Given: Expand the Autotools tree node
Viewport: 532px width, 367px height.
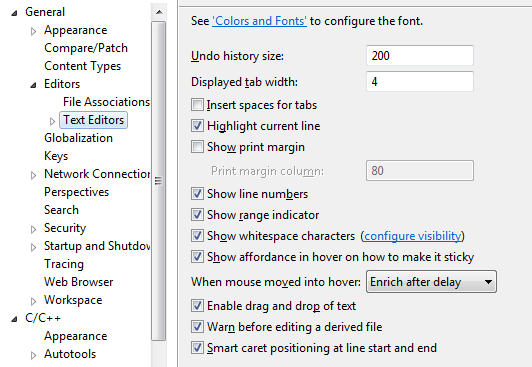Looking at the screenshot, I should click(x=33, y=355).
